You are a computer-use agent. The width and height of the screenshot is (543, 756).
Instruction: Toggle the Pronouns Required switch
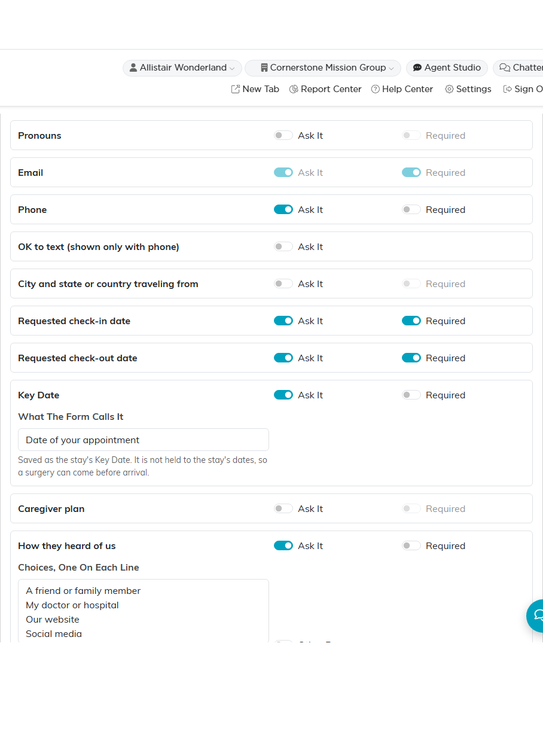(411, 135)
